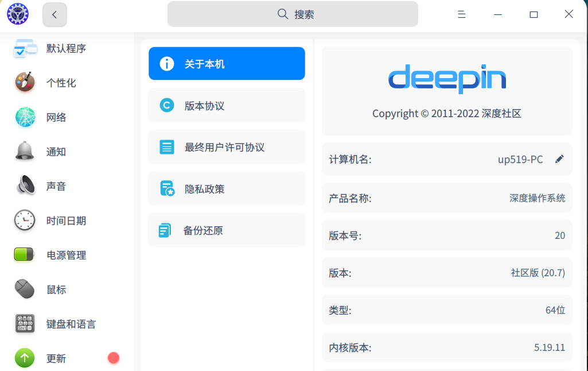This screenshot has width=588, height=371.
Task: Click the 类型 label
Action: point(340,310)
